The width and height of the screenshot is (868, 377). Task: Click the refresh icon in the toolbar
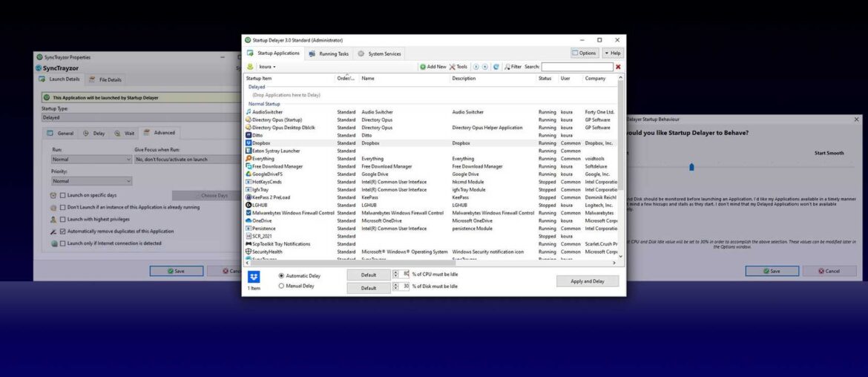click(x=496, y=67)
